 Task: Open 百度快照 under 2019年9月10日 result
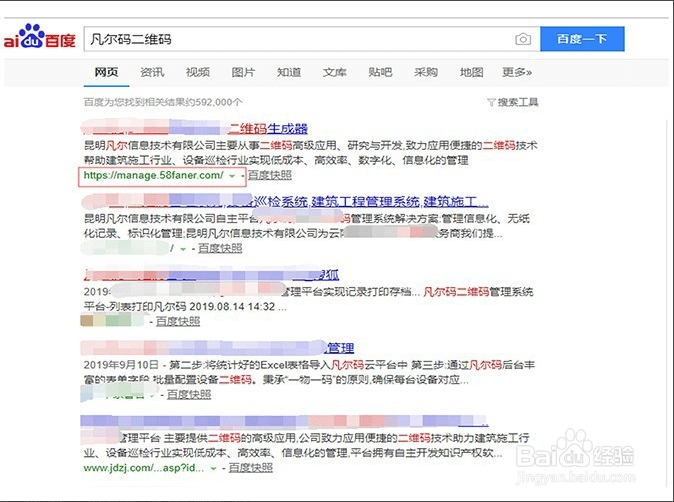[x=189, y=395]
